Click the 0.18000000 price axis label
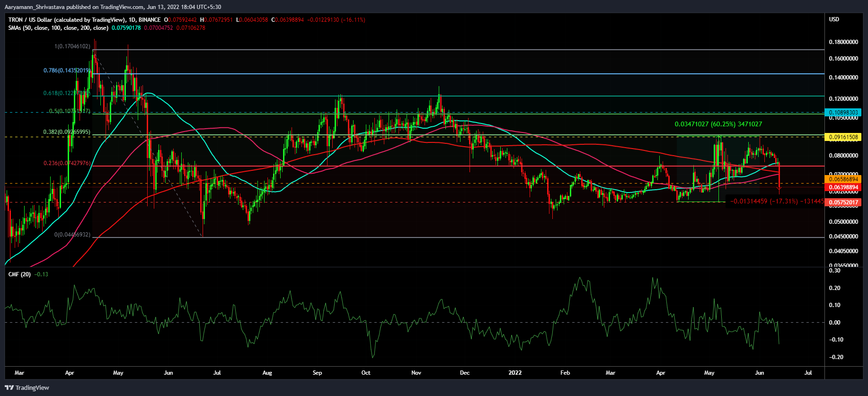 [843, 42]
